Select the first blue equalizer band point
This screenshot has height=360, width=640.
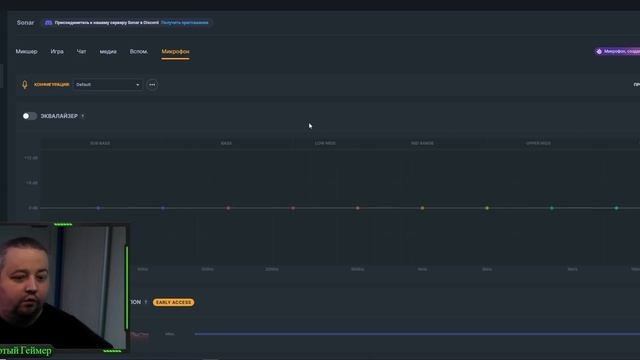pyautogui.click(x=98, y=208)
